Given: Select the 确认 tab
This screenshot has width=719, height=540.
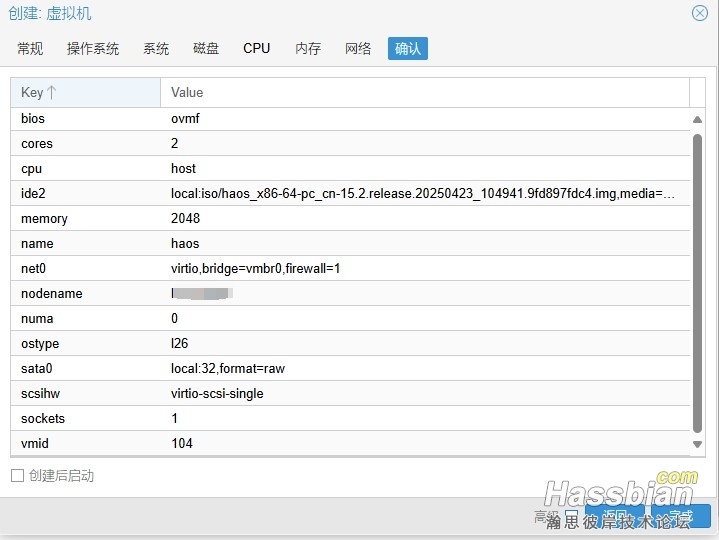Looking at the screenshot, I should tap(408, 49).
